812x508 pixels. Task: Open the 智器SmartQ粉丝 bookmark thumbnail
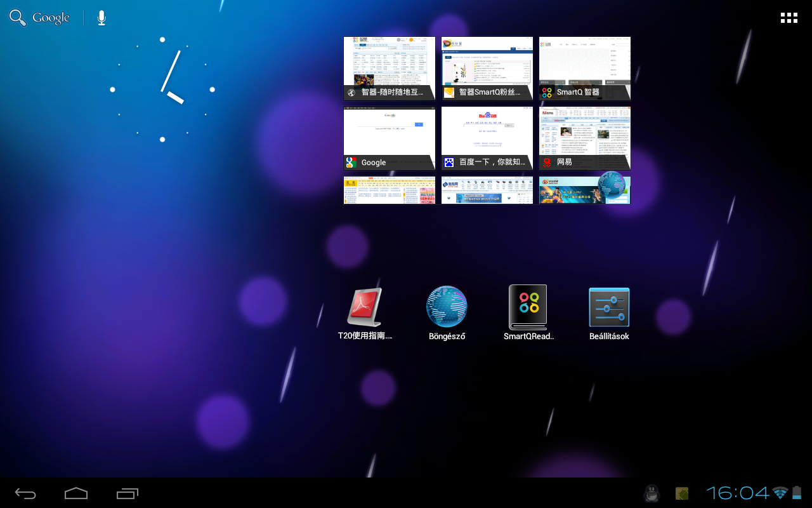(x=487, y=69)
